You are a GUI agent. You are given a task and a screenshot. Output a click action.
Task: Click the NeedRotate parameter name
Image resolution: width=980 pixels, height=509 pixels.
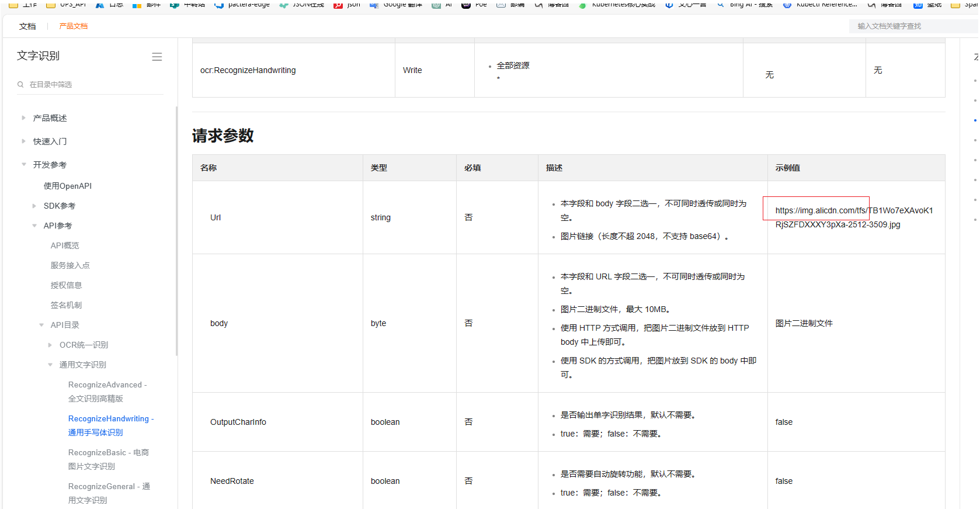coord(232,481)
